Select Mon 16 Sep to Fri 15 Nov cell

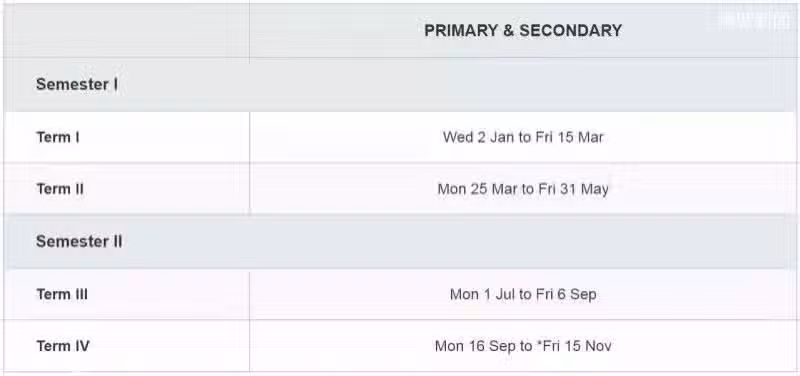[523, 346]
